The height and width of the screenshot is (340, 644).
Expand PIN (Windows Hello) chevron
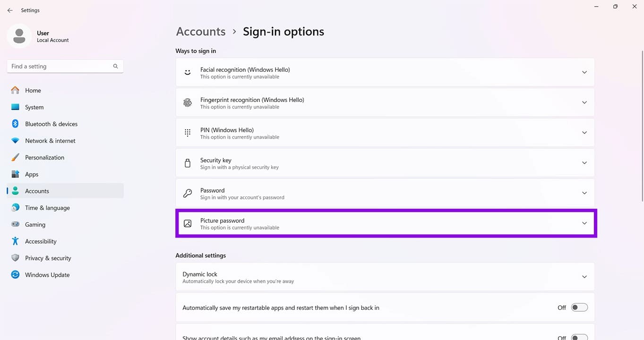pyautogui.click(x=584, y=133)
